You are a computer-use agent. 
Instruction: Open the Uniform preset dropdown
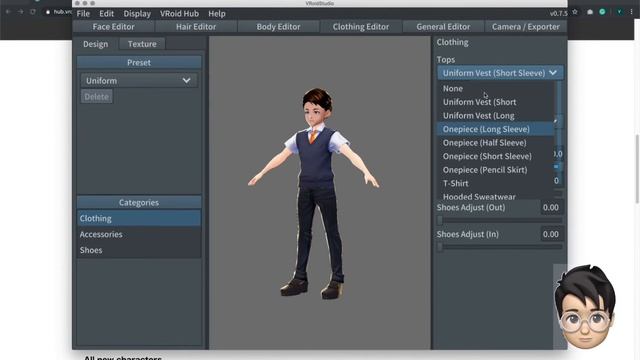pos(139,80)
